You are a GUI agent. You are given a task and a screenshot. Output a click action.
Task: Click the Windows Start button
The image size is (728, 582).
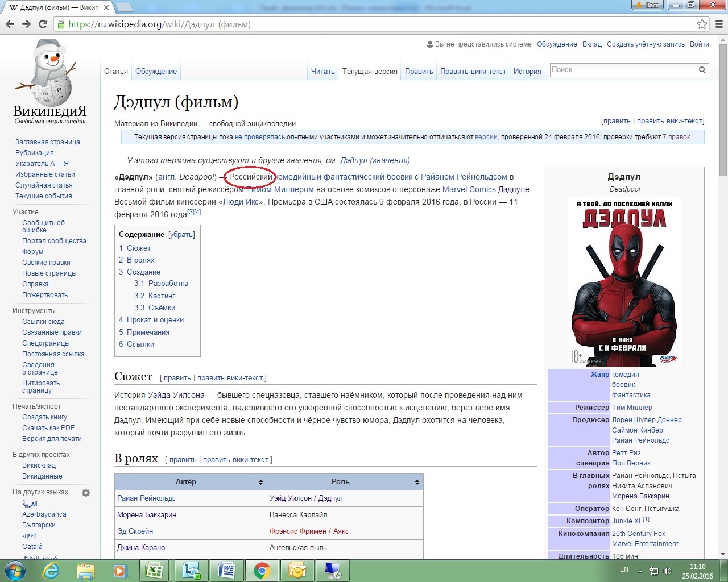coord(15,570)
